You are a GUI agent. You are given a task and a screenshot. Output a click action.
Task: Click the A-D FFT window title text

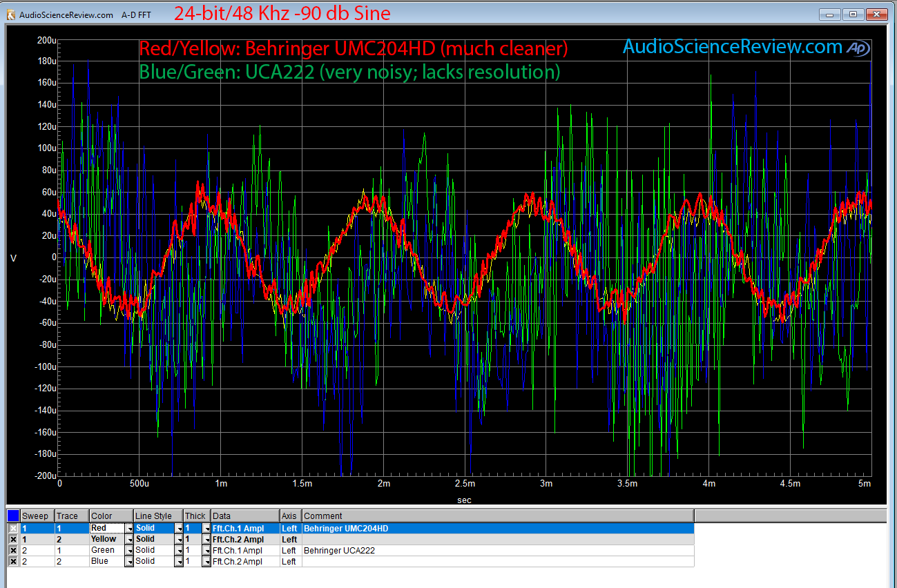click(136, 14)
